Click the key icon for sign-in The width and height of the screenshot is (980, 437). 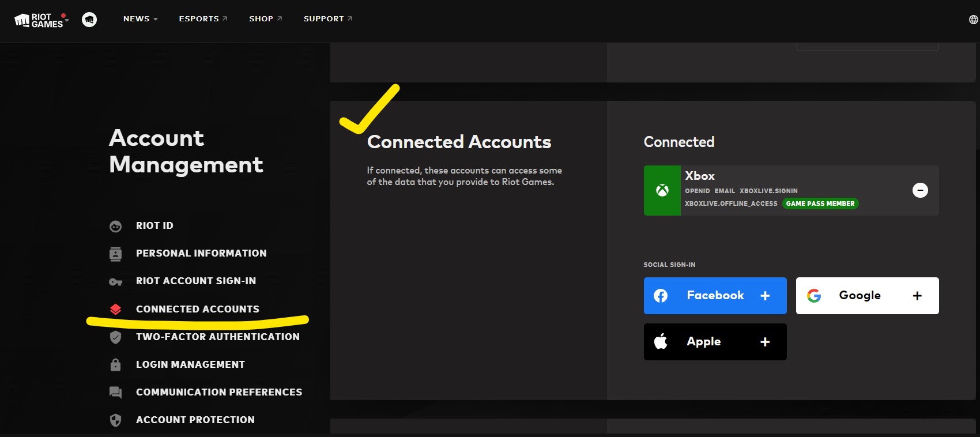coord(115,282)
